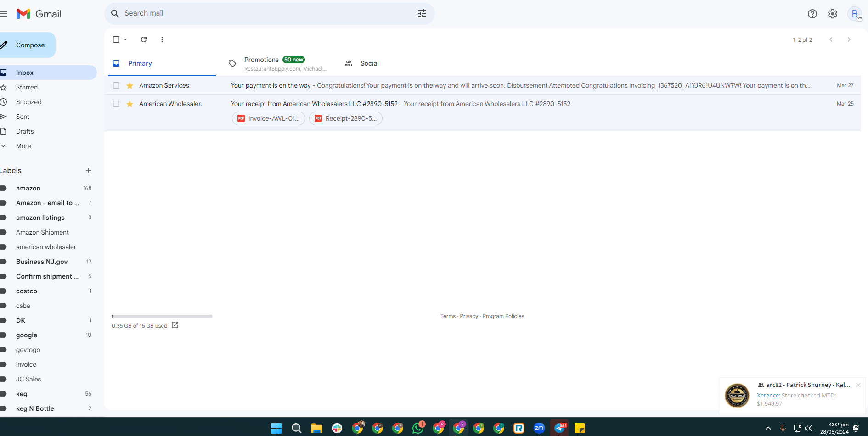Click the storage usage progress bar
The image size is (868, 436).
tap(162, 316)
